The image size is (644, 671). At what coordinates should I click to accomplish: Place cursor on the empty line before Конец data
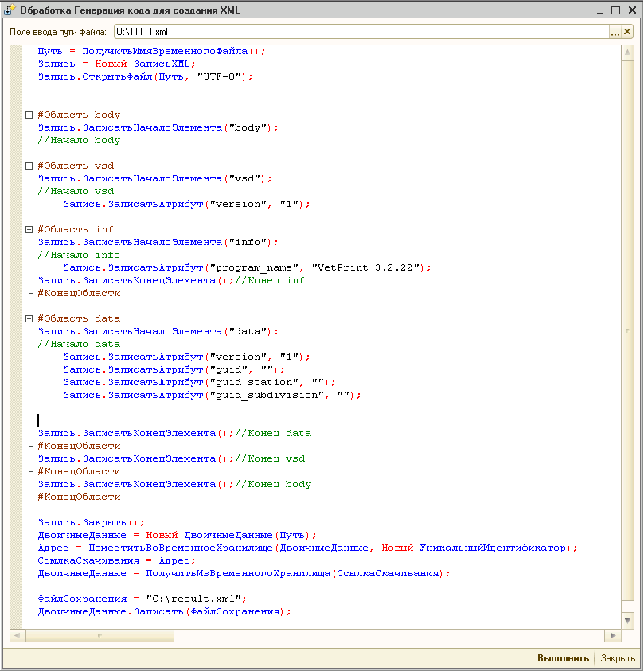pos(159,419)
